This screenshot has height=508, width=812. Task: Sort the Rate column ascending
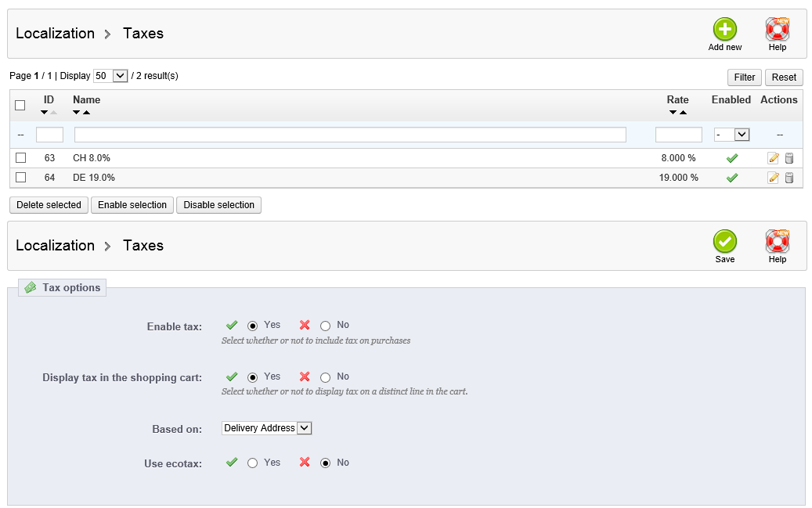tap(683, 113)
